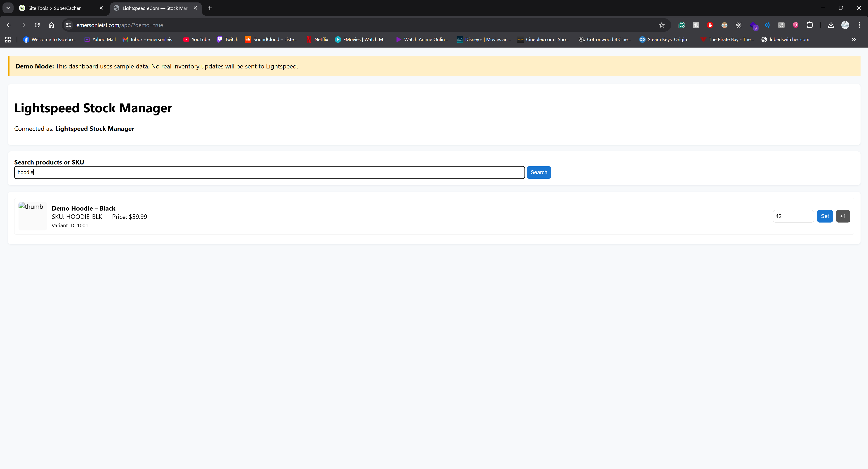
Task: Focus the stock quantity field showing 42
Action: click(x=793, y=216)
